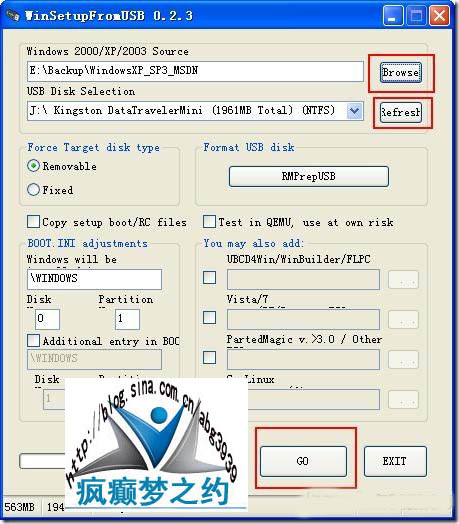Select the Fixed disk type radio button
The width and height of the screenshot is (459, 524).
33,190
